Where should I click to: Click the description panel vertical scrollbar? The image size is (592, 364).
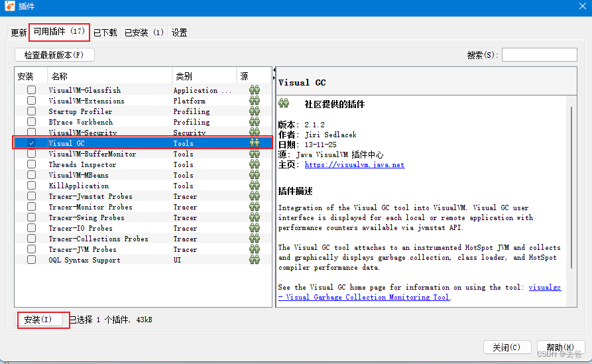571,187
